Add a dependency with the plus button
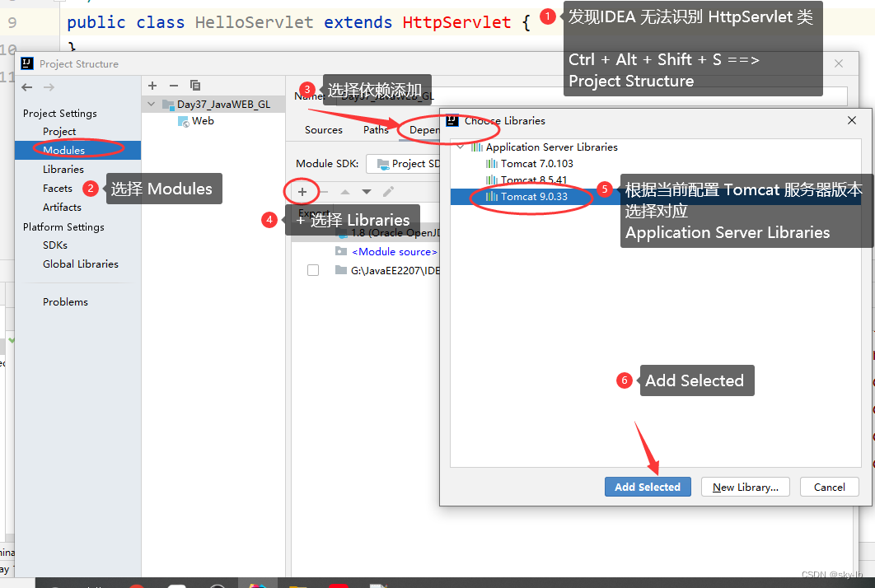 point(302,192)
